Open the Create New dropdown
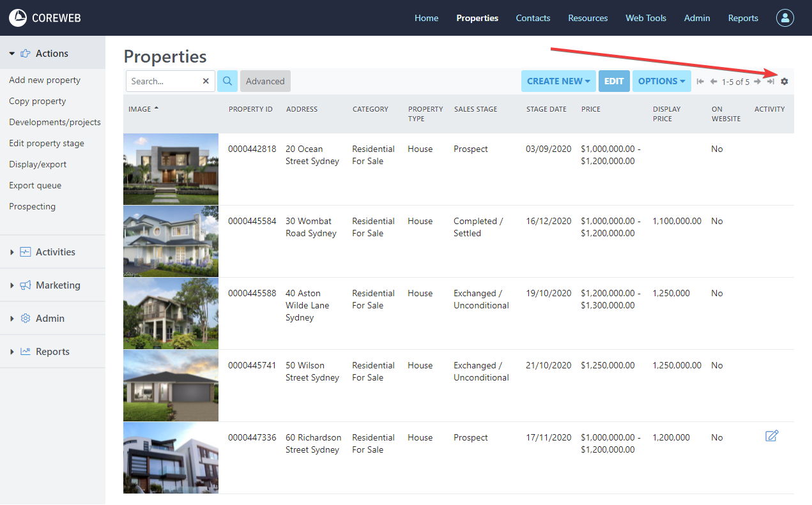 (x=558, y=81)
